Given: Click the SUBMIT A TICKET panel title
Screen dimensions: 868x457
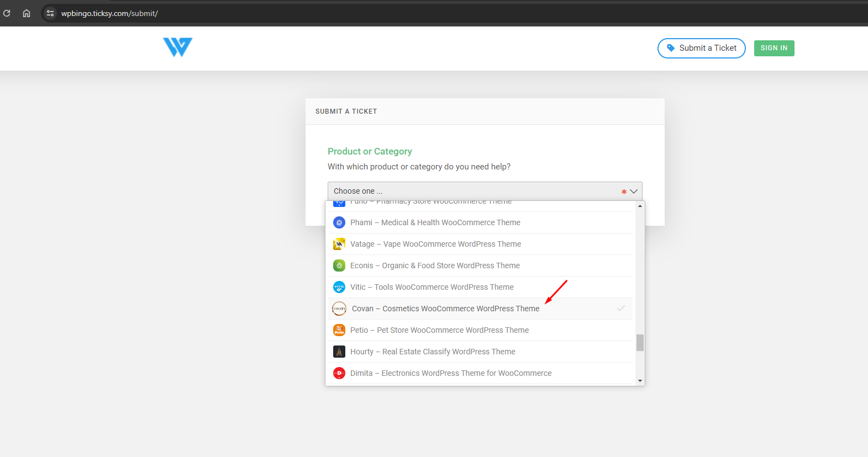Looking at the screenshot, I should click(346, 111).
